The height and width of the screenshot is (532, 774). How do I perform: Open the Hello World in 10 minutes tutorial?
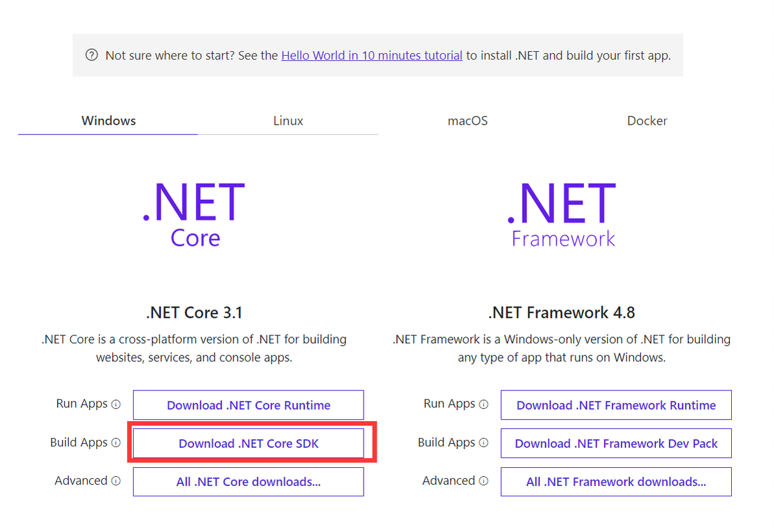click(x=371, y=55)
